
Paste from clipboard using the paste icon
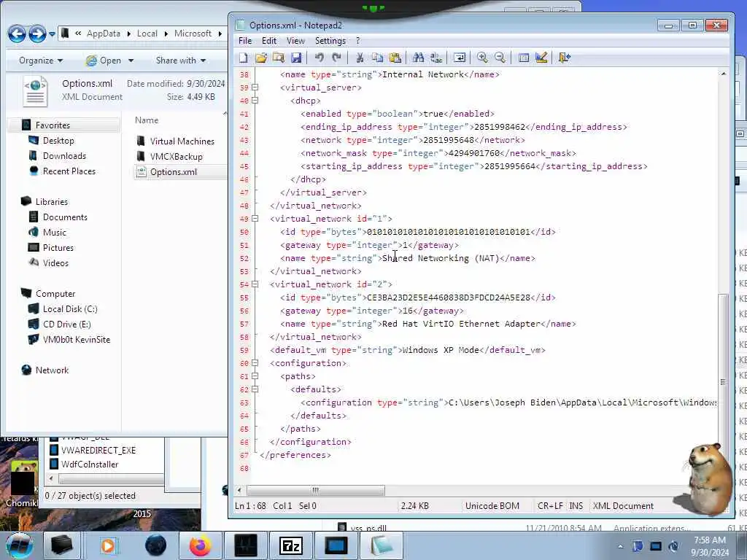tap(395, 58)
